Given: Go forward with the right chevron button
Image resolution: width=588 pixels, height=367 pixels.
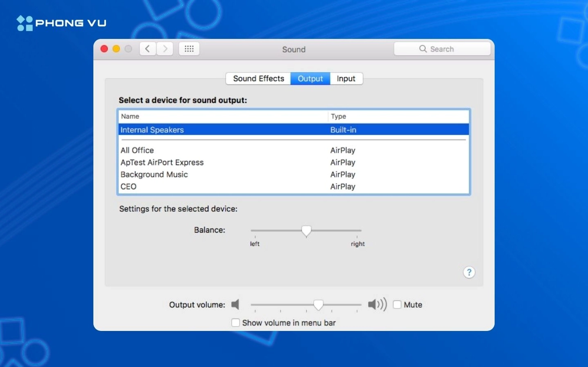Looking at the screenshot, I should [x=165, y=49].
